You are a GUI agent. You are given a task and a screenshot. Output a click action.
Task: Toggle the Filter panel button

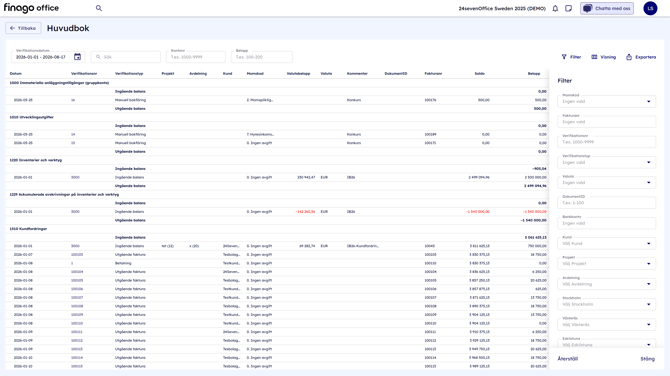[571, 57]
